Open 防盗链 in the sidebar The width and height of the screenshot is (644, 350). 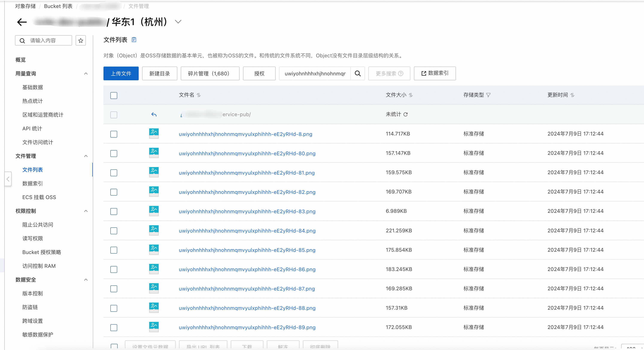click(30, 307)
